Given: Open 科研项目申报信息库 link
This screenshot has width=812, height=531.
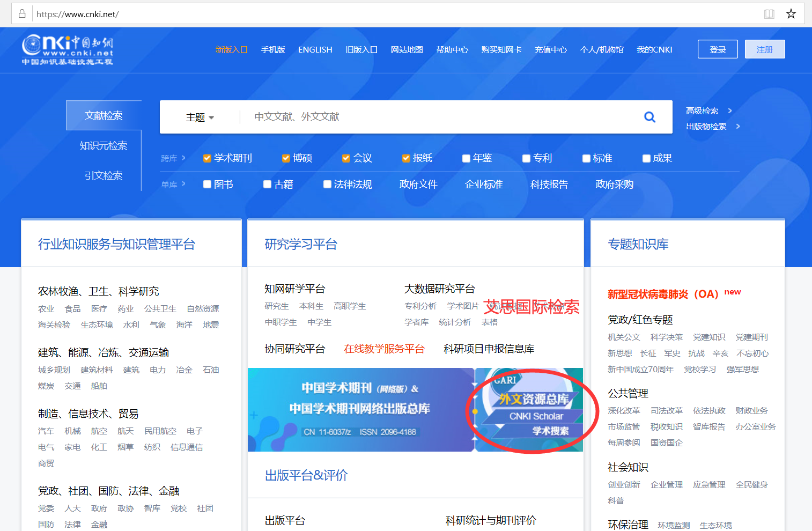Looking at the screenshot, I should pos(489,349).
